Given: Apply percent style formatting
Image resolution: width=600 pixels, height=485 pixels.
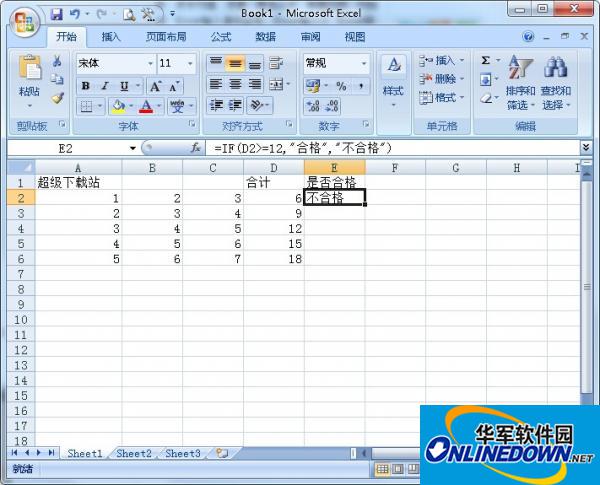Looking at the screenshot, I should pyautogui.click(x=341, y=86).
